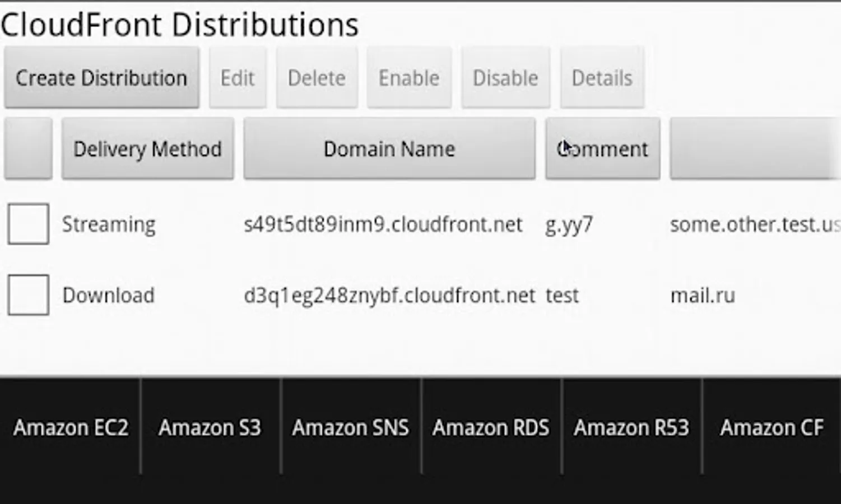This screenshot has height=504, width=841.
Task: Sort by the Delivery Method column header
Action: pyautogui.click(x=147, y=149)
